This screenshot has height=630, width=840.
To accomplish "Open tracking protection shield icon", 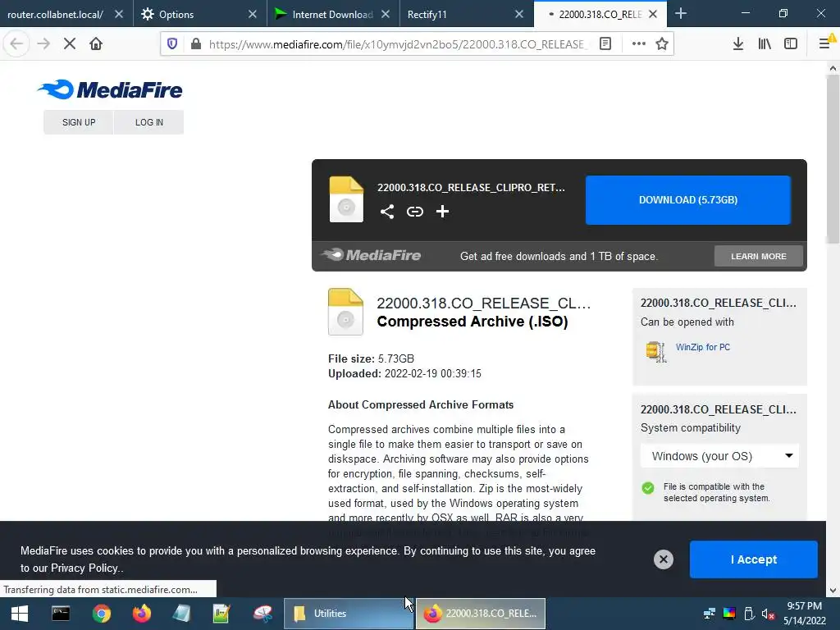I will (172, 43).
